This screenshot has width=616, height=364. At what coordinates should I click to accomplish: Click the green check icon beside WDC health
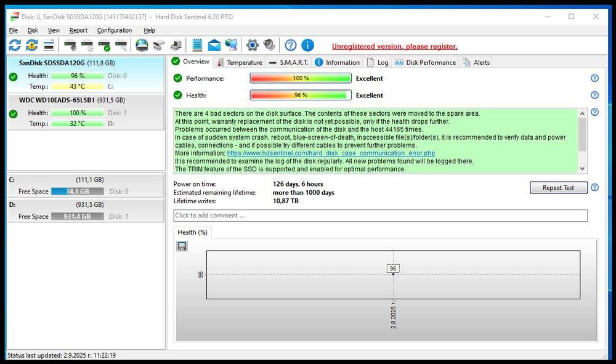click(14, 115)
